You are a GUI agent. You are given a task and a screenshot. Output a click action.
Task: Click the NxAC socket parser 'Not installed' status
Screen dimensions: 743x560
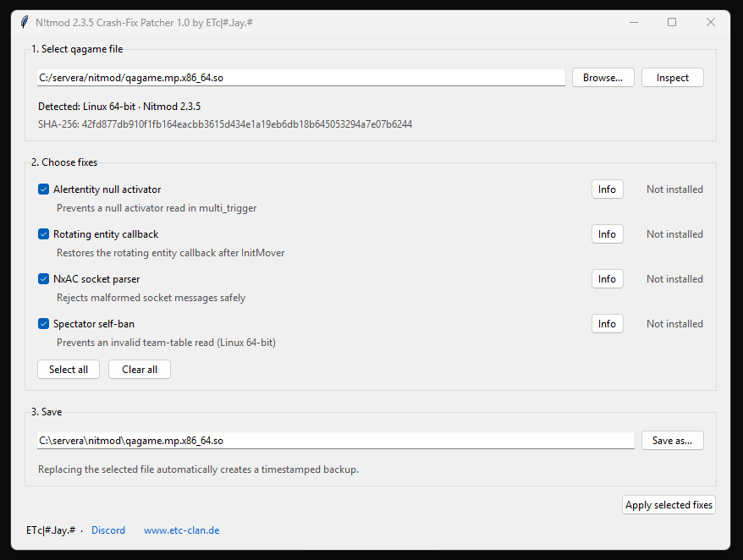point(674,279)
